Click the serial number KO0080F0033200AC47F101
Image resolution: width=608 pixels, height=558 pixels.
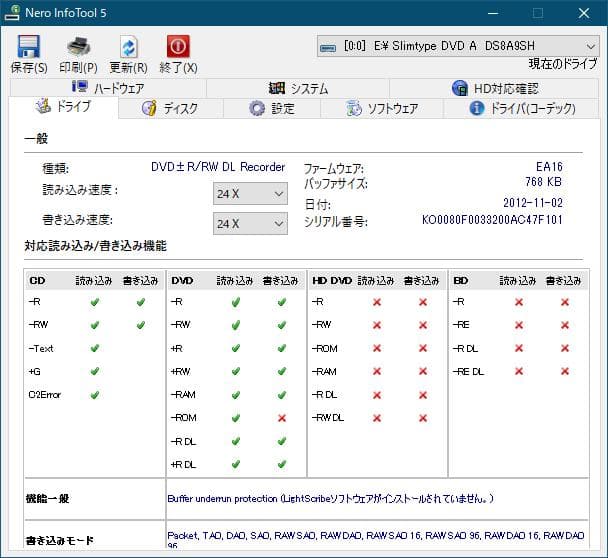click(x=492, y=220)
